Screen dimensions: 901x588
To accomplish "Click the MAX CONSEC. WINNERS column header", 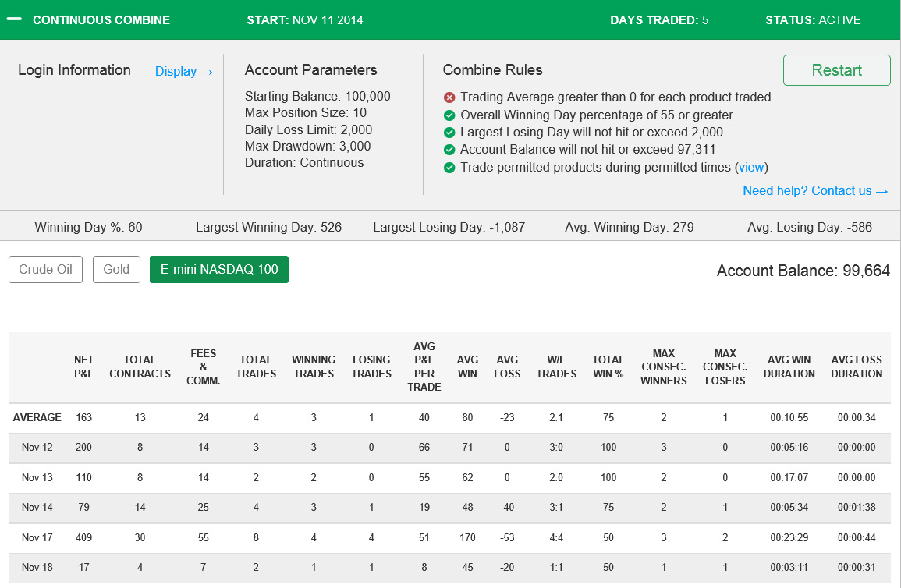I will (x=663, y=367).
